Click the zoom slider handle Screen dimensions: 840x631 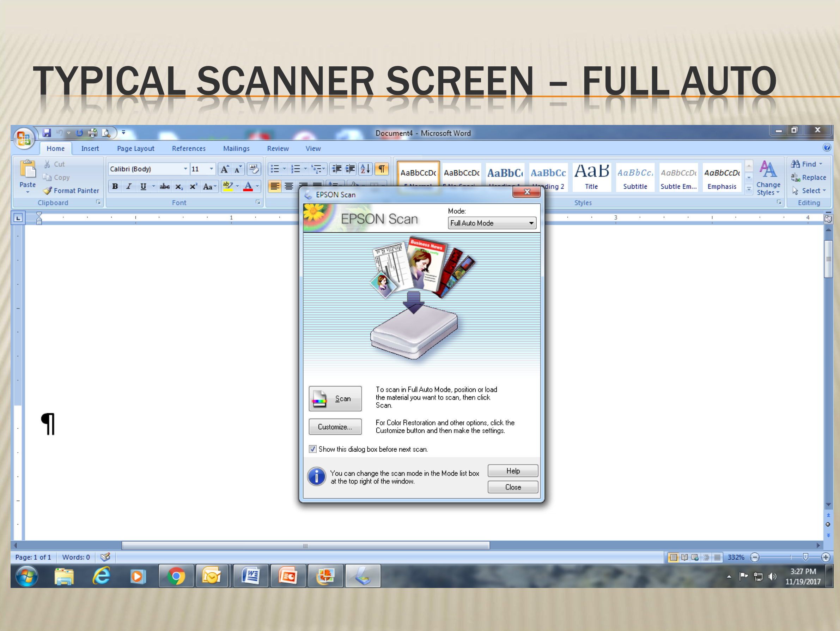pos(805,557)
